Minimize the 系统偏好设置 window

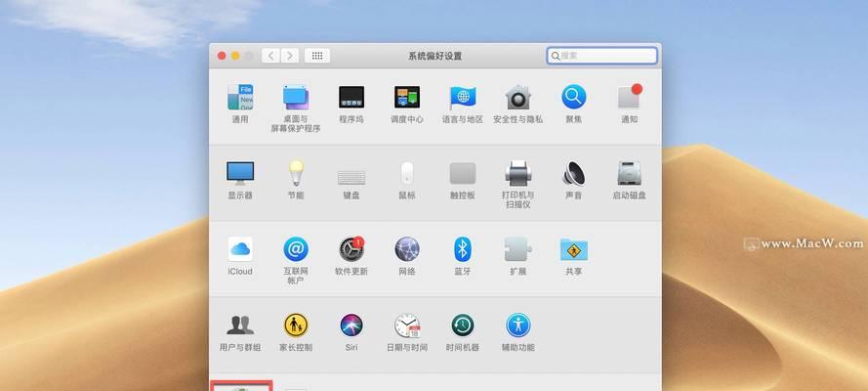[x=235, y=56]
